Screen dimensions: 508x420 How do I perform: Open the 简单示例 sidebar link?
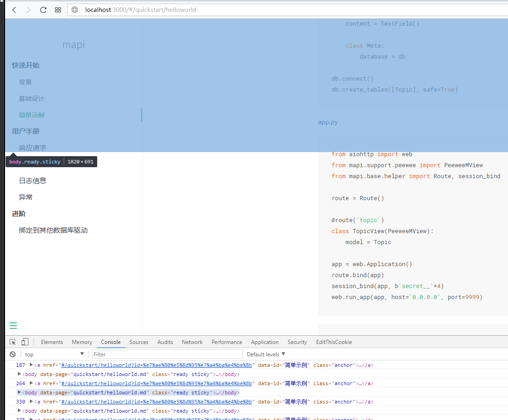point(32,115)
